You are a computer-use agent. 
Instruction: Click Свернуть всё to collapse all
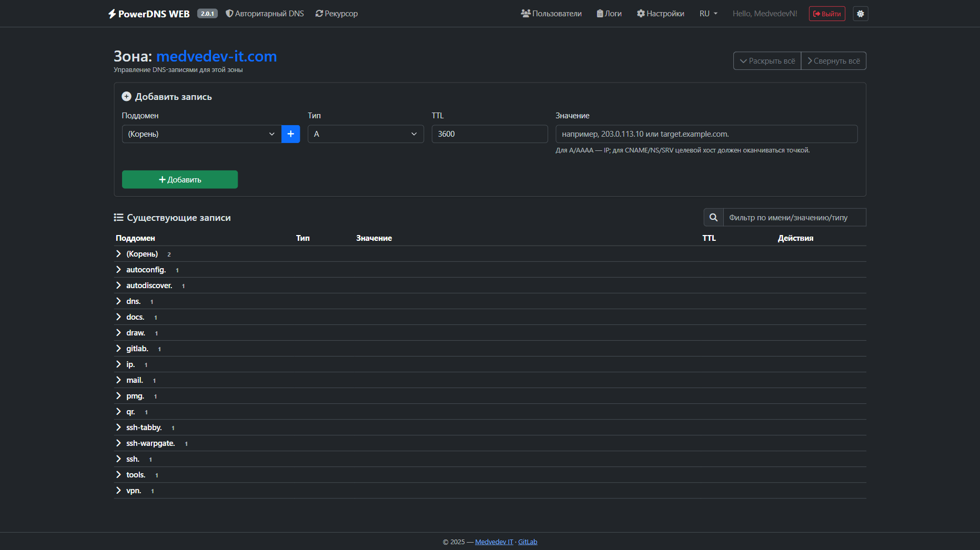pyautogui.click(x=833, y=61)
